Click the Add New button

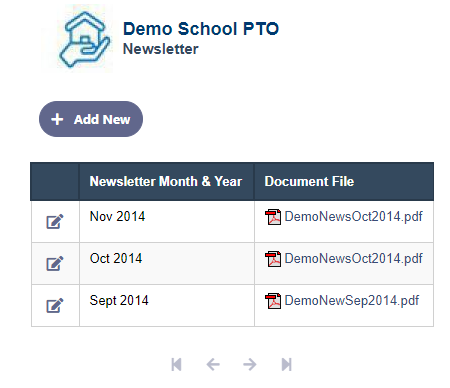[x=91, y=119]
